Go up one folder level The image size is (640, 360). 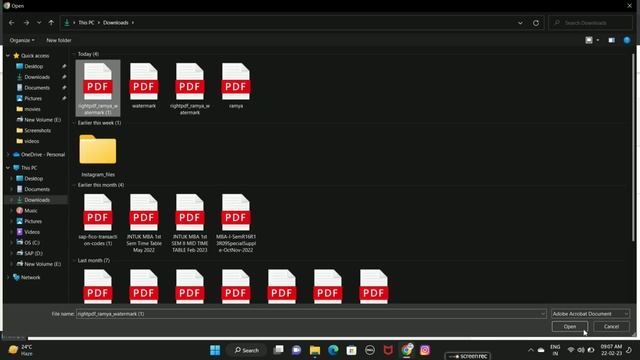[x=51, y=23]
